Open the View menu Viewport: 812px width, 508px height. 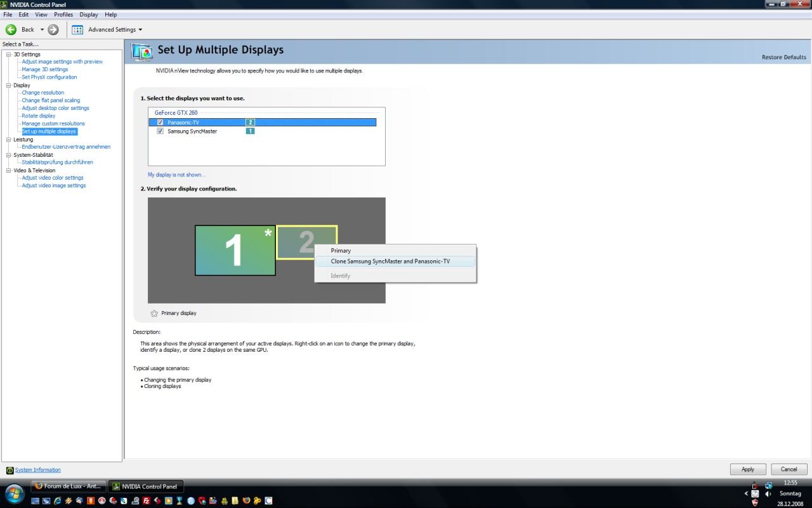41,14
